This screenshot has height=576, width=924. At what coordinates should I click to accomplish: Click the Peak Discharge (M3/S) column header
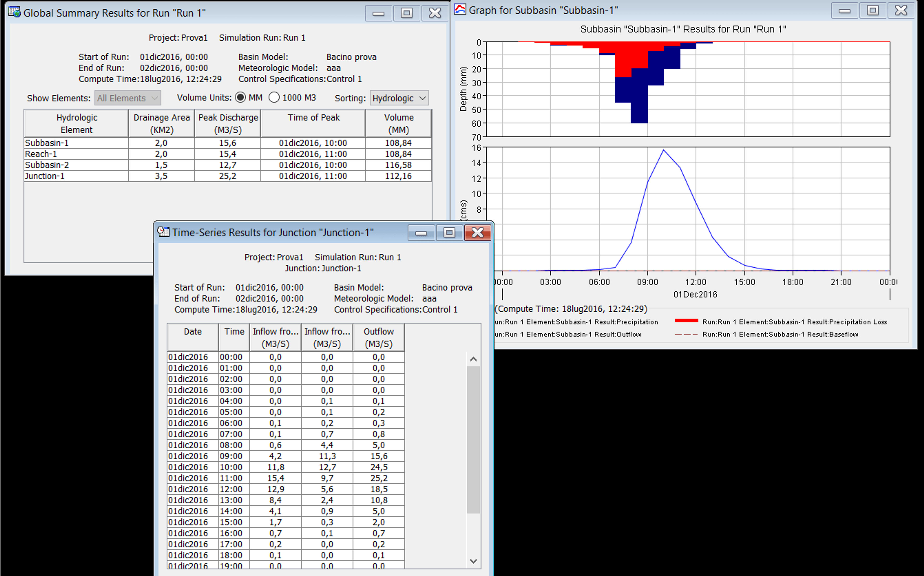click(x=228, y=123)
